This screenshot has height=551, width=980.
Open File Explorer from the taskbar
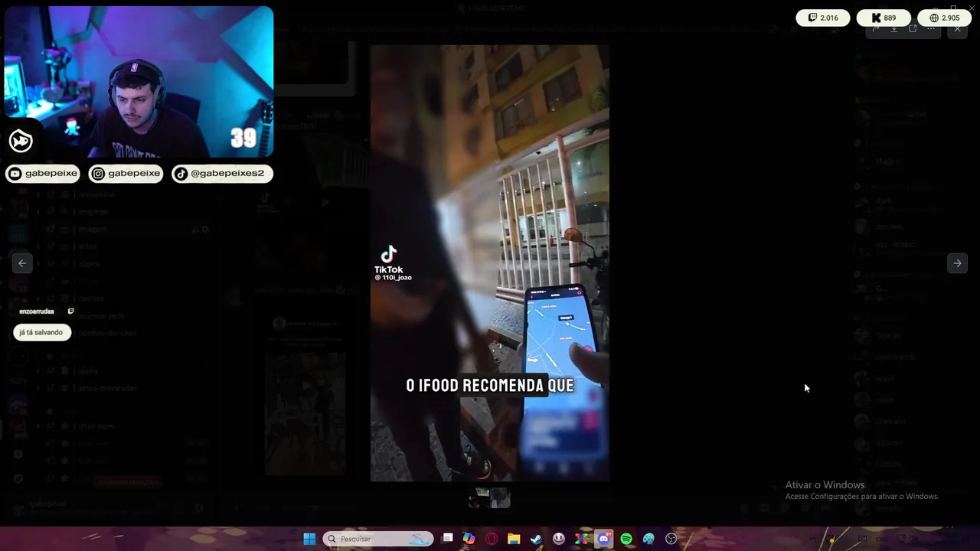514,539
